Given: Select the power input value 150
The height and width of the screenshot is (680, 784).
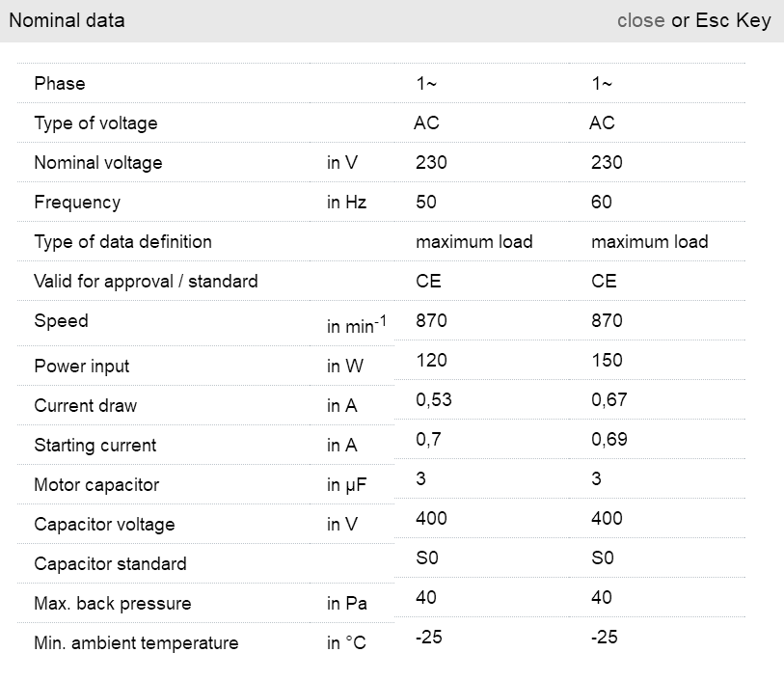Looking at the screenshot, I should [608, 361].
